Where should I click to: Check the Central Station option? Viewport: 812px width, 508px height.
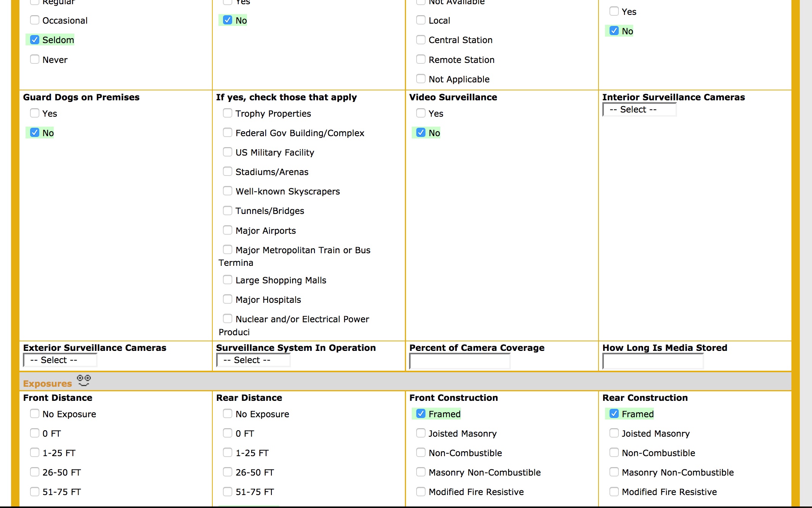[421, 40]
